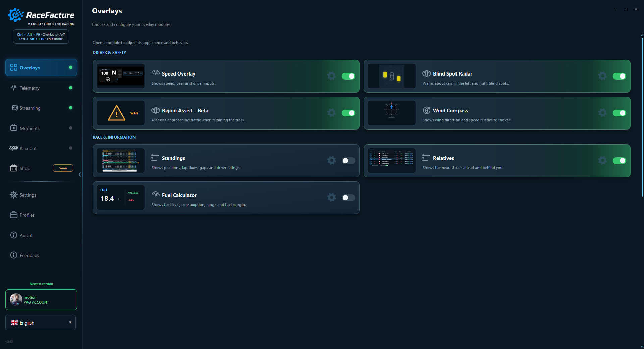
Task: Switch off the Relatives toggle
Action: coord(620,161)
